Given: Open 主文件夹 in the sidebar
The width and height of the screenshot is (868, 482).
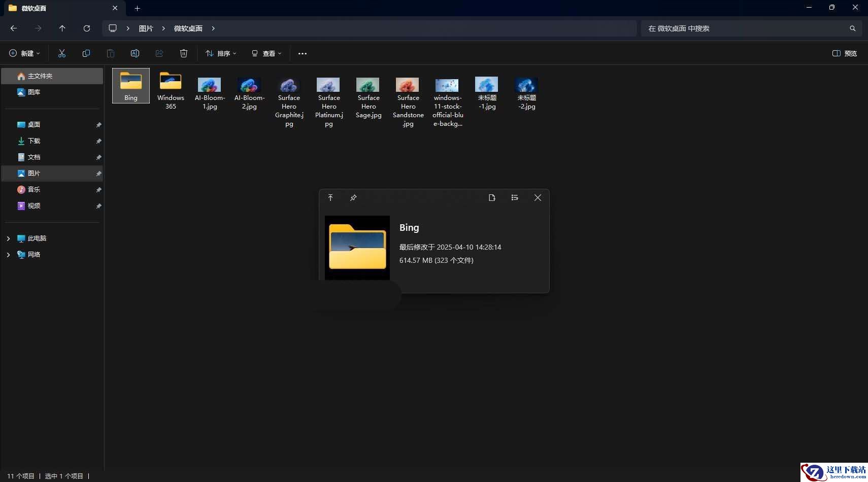Looking at the screenshot, I should [x=52, y=76].
